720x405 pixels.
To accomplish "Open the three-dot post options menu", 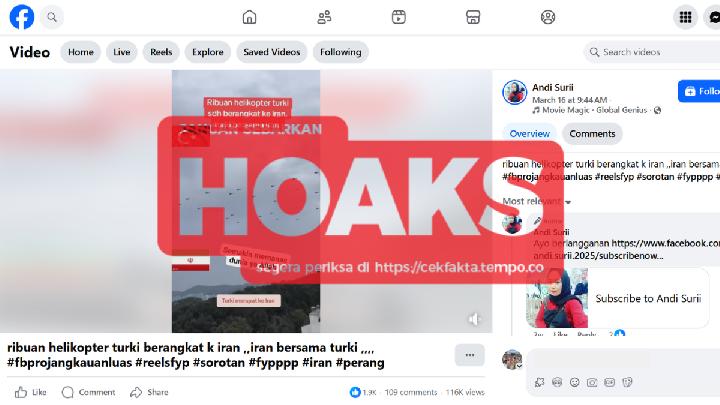I will click(470, 355).
